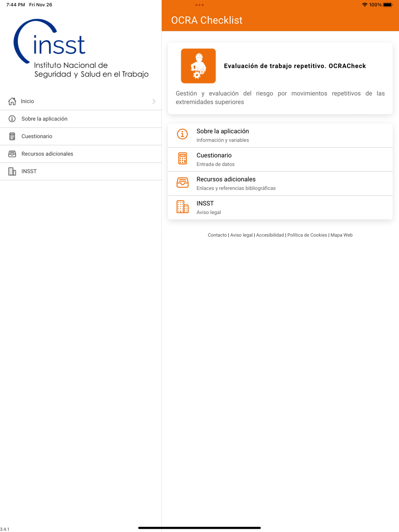Click the orange tray icon for Recursos
Image resolution: width=399 pixels, height=532 pixels.
coord(182,183)
